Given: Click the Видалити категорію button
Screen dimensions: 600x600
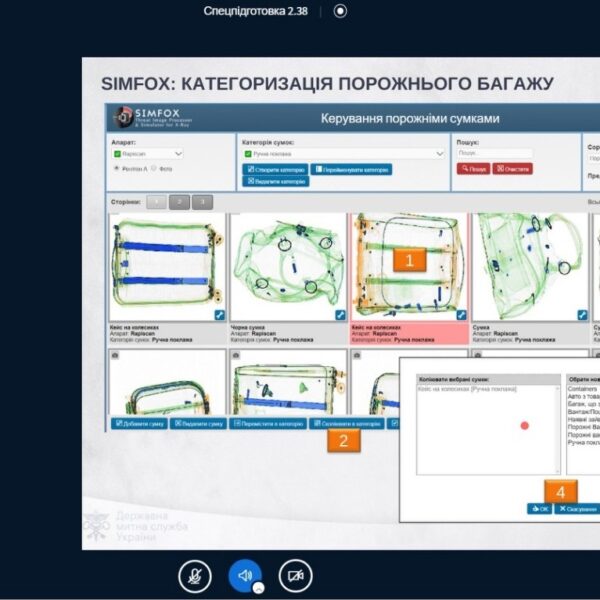Looking at the screenshot, I should 276,181.
